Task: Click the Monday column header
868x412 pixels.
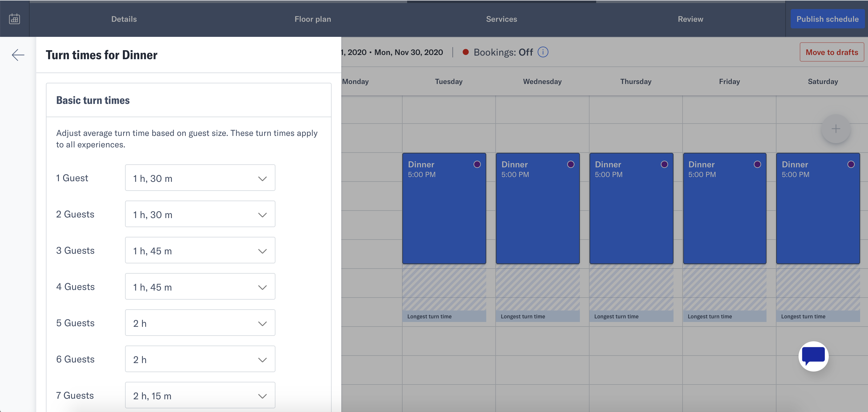Action: [x=355, y=82]
